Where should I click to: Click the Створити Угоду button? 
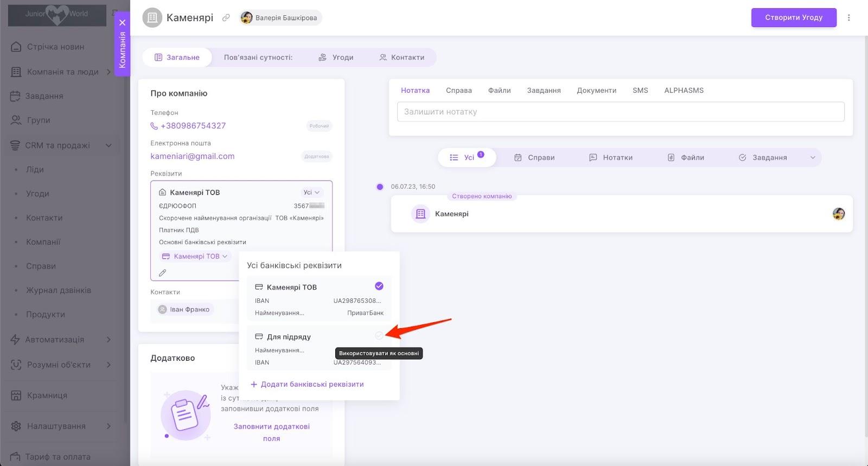click(793, 17)
